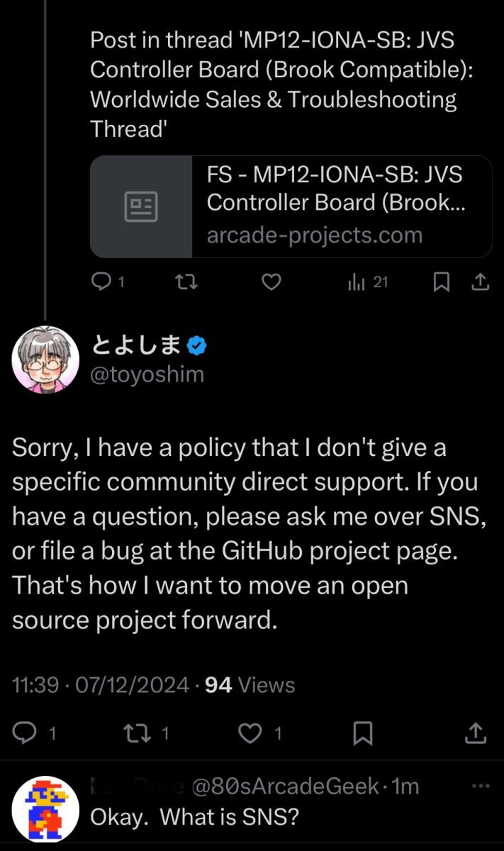Bookmark the main toyoshim tweet
Viewport: 504px width, 851px height.
(363, 733)
